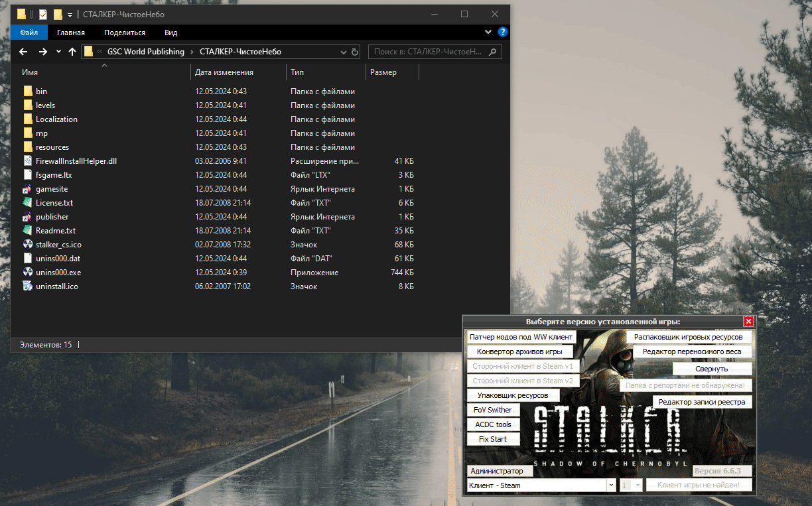Click the Readme.txt file icon
Viewport: 812px width, 506px height.
[27, 231]
